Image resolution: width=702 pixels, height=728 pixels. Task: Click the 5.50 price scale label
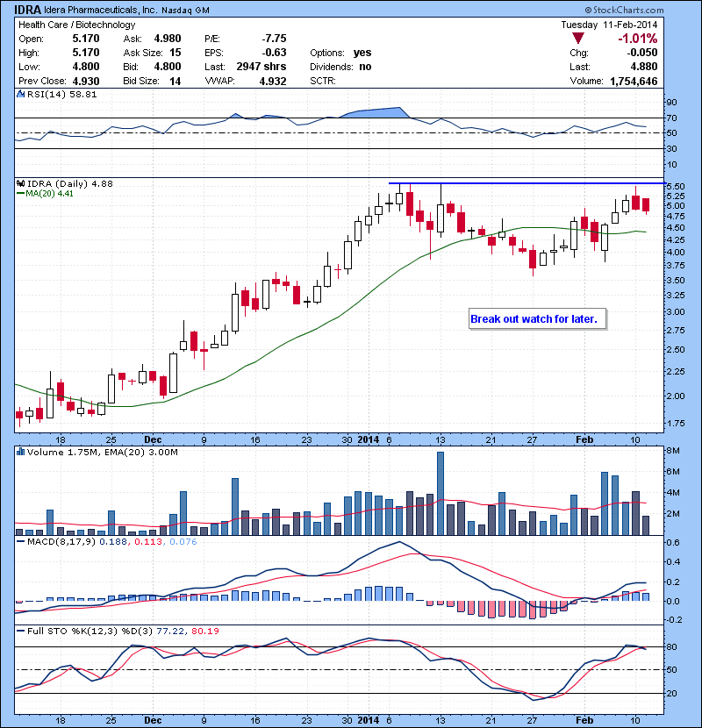click(x=675, y=186)
